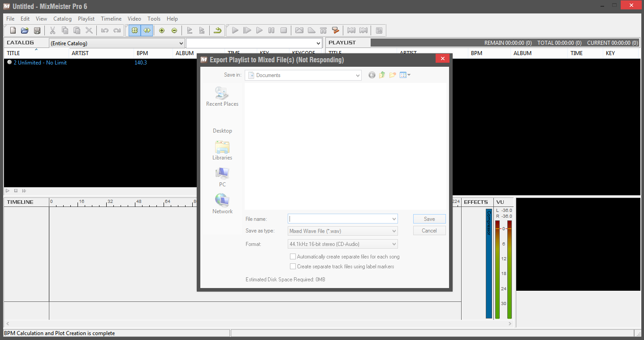
Task: Click the Delete X toolbar icon
Action: pos(89,30)
